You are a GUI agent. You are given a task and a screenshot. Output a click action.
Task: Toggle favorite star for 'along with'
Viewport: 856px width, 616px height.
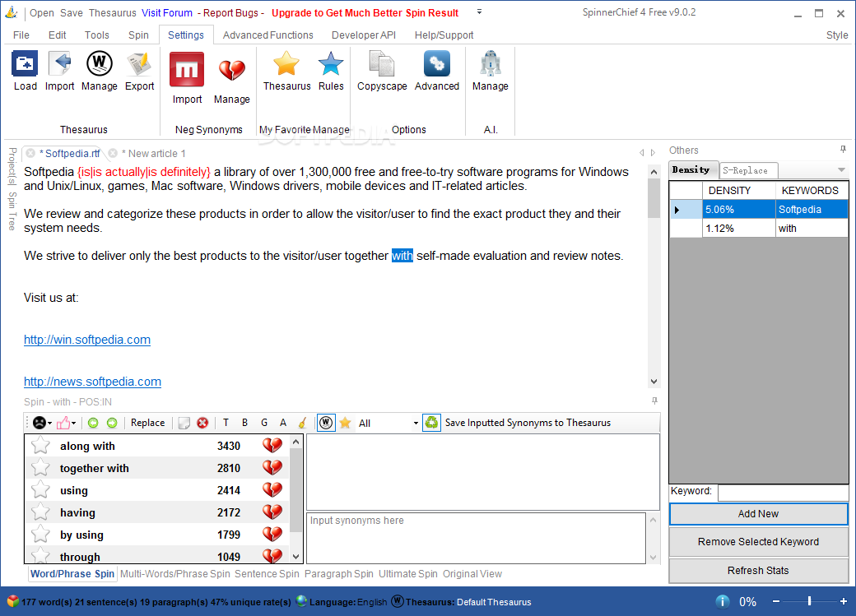click(x=40, y=445)
